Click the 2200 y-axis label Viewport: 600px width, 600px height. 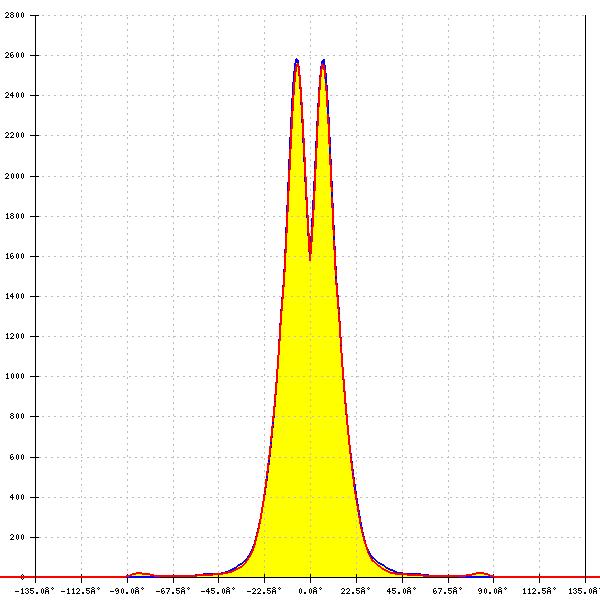[x=15, y=135]
